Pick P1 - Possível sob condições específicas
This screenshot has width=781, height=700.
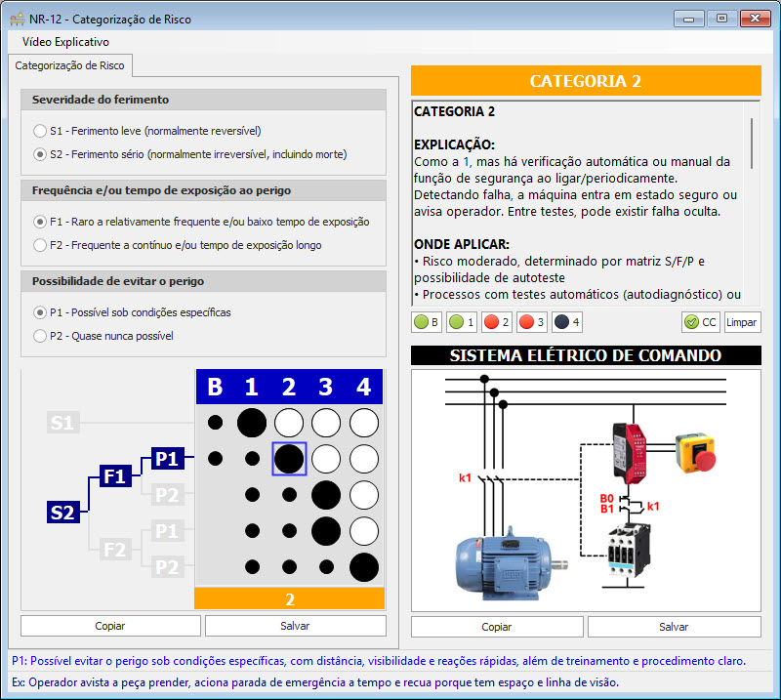click(132, 312)
